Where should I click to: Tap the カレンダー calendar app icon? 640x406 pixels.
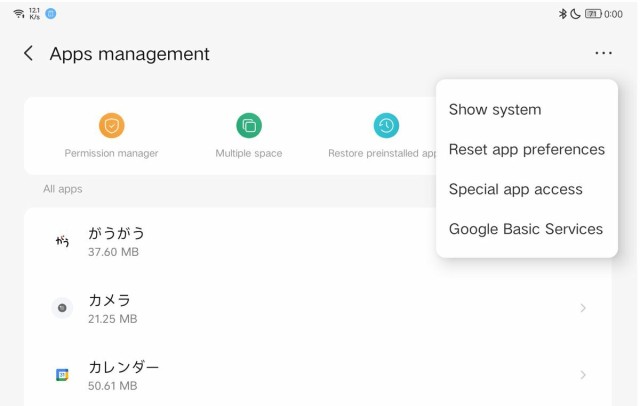tap(62, 375)
